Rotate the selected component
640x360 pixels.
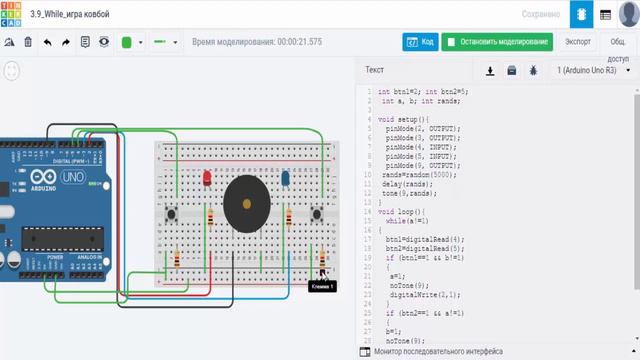point(9,42)
